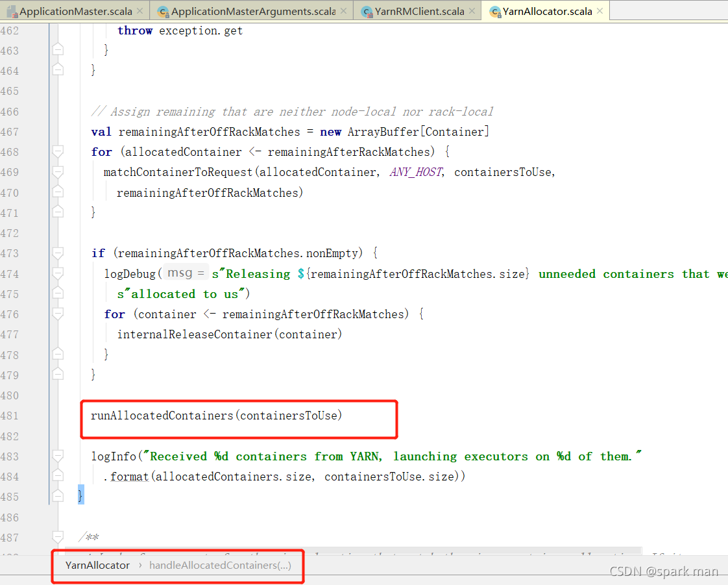Click line number 481 in the gutter

10,416
